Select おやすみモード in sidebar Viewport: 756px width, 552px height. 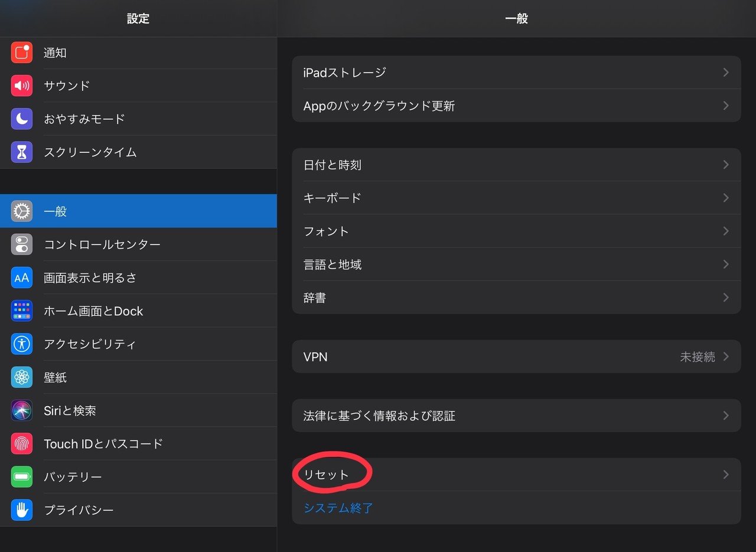pos(138,119)
